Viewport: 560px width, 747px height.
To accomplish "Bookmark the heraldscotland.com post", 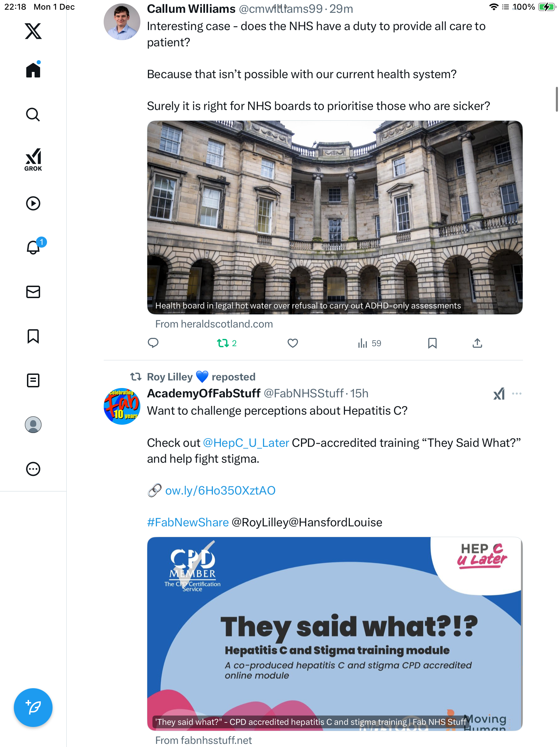I will 432,343.
